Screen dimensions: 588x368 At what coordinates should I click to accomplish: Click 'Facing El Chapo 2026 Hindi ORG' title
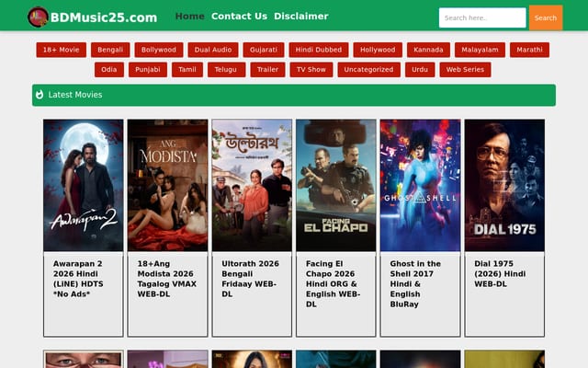pyautogui.click(x=333, y=284)
